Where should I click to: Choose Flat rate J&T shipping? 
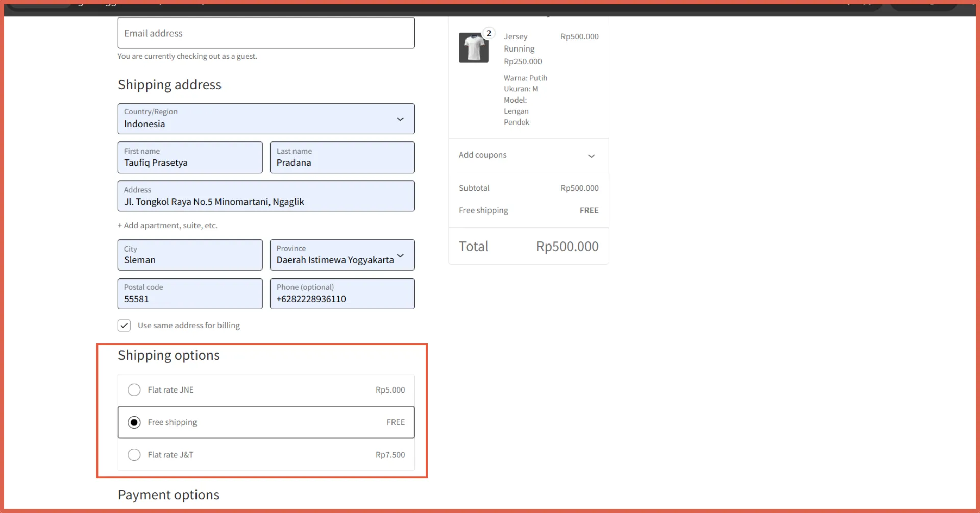point(134,455)
